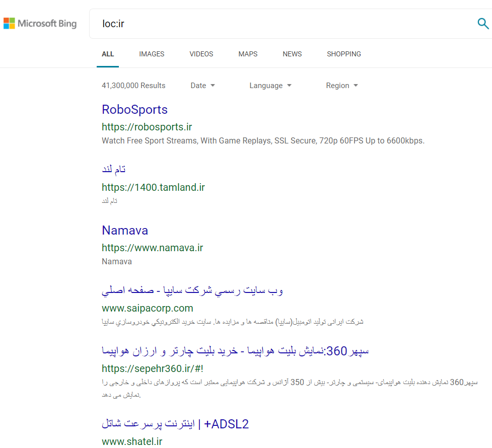Switch to the VIDEOS tab
The width and height of the screenshot is (492, 448).
201,54
